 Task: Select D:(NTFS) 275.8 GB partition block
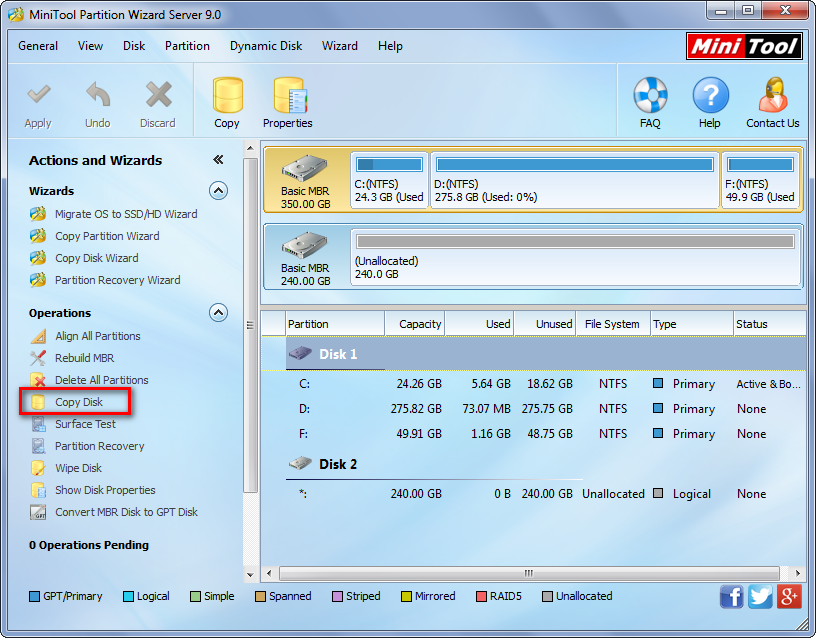(575, 180)
